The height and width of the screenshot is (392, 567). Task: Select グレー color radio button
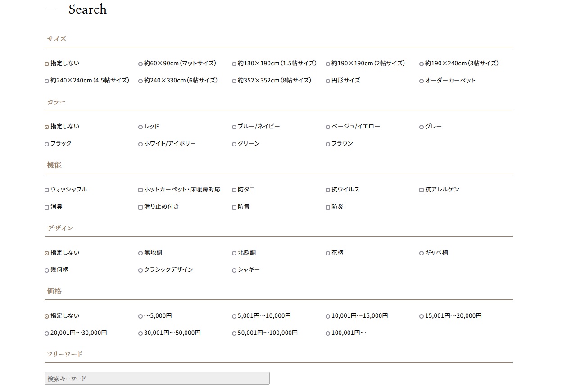pos(422,127)
